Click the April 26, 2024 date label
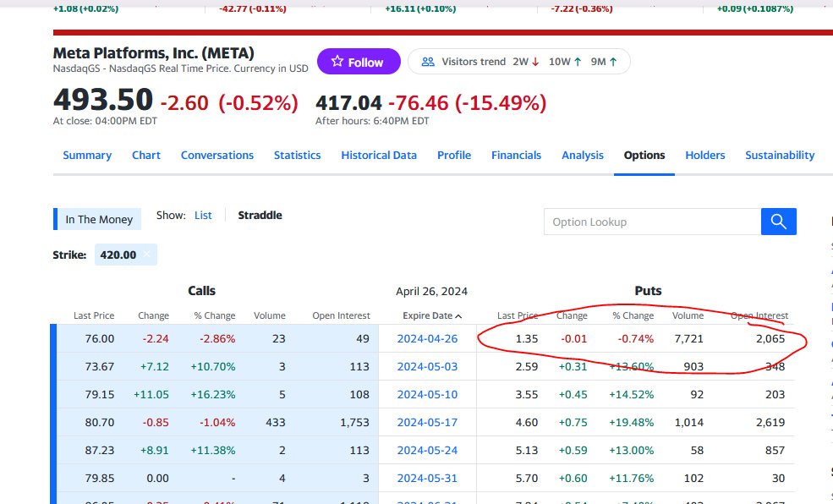Screen dimensions: 833x504 (x=431, y=291)
